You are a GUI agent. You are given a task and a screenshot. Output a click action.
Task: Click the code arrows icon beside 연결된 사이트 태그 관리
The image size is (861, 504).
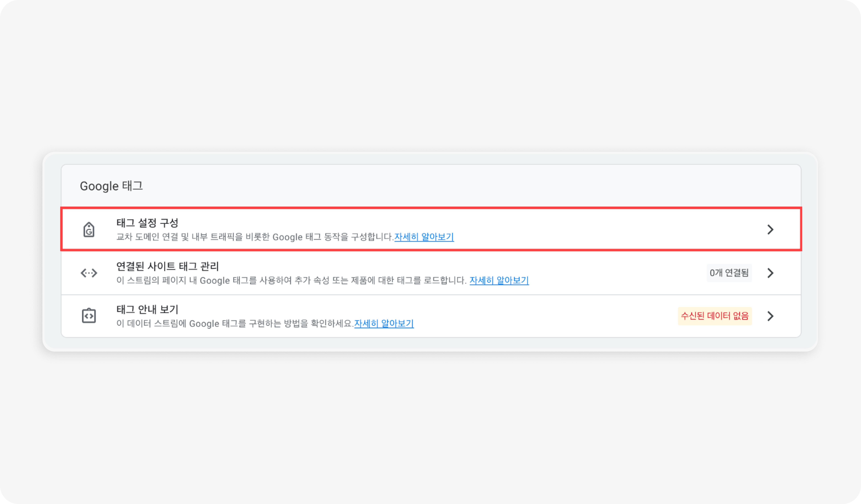tap(89, 273)
